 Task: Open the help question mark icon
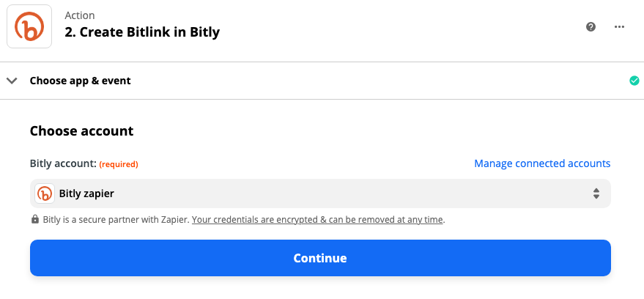click(x=591, y=27)
